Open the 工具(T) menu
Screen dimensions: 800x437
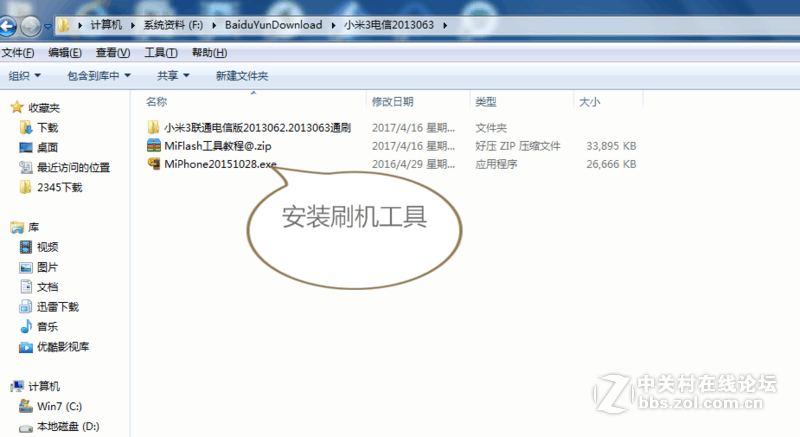[x=161, y=53]
